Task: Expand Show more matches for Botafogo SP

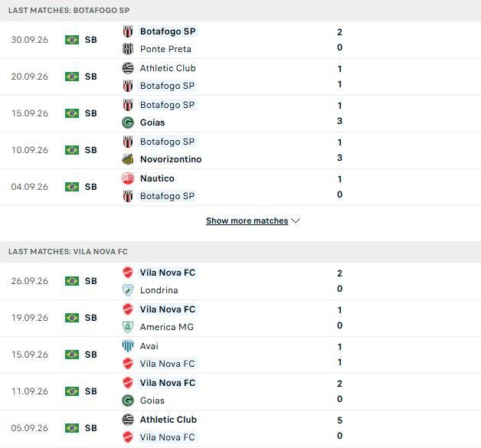Action: point(247,221)
